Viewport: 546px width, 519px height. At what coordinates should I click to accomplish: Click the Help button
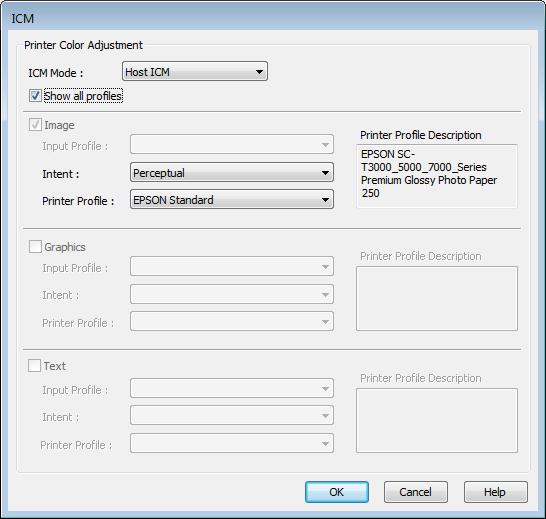point(496,492)
